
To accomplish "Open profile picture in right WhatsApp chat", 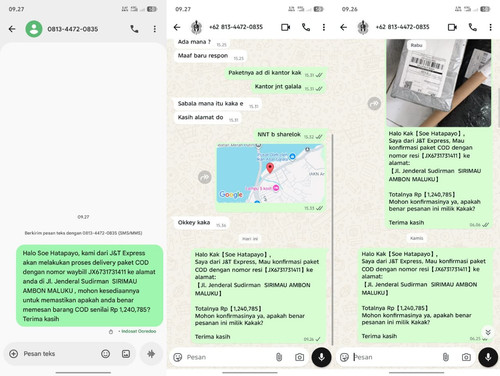I will tap(363, 27).
